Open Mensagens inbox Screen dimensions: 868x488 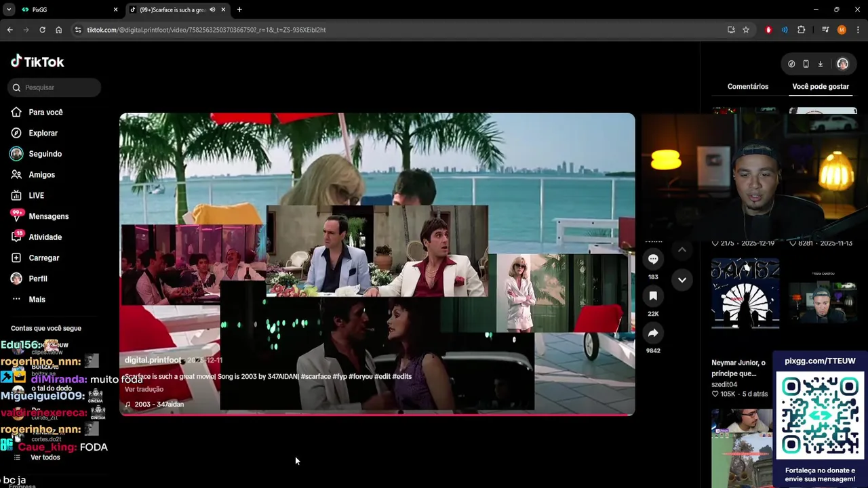48,216
